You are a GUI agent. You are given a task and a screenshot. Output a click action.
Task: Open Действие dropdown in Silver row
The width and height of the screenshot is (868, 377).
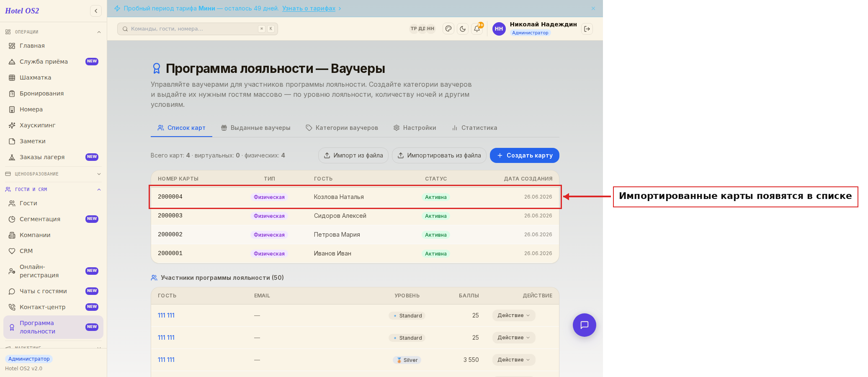click(x=514, y=360)
